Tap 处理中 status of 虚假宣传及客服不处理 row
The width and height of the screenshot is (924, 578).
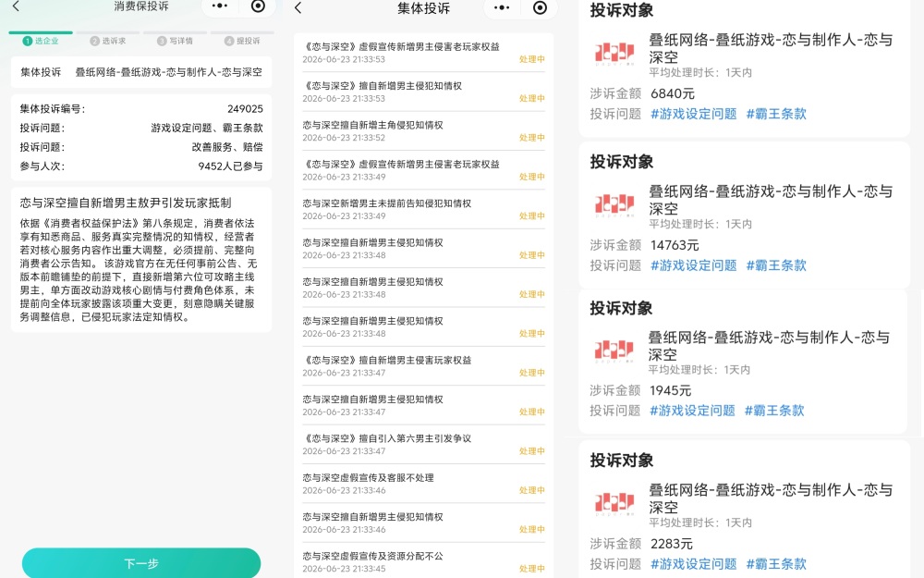point(531,490)
